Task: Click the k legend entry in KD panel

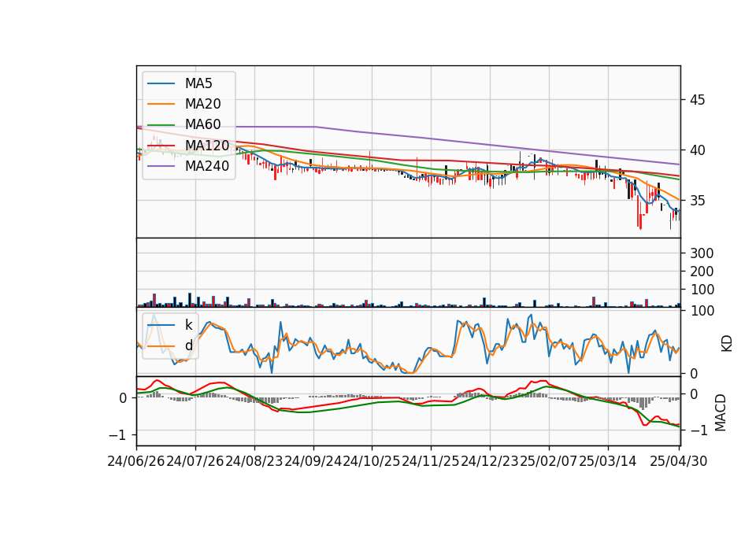Action: 188,325
